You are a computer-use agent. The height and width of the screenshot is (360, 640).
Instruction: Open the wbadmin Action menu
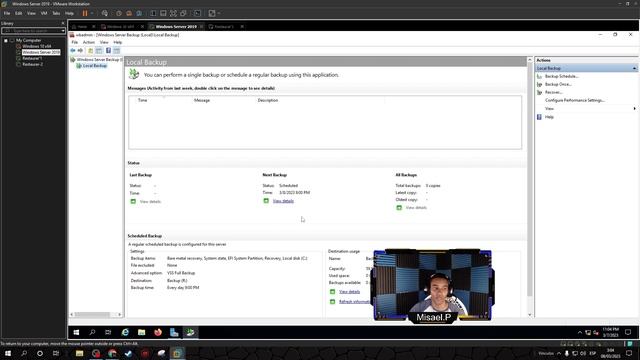pyautogui.click(x=89, y=42)
